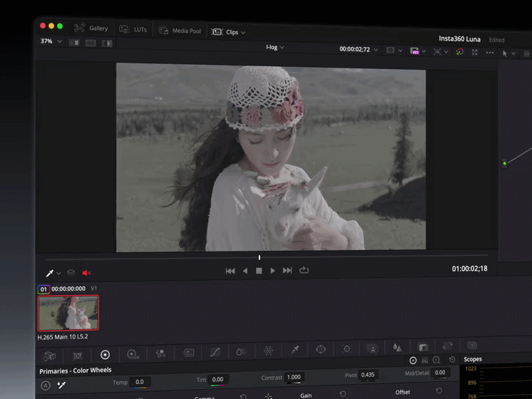This screenshot has height=399, width=532.
Task: Open the Blur palette
Action: coord(397,348)
